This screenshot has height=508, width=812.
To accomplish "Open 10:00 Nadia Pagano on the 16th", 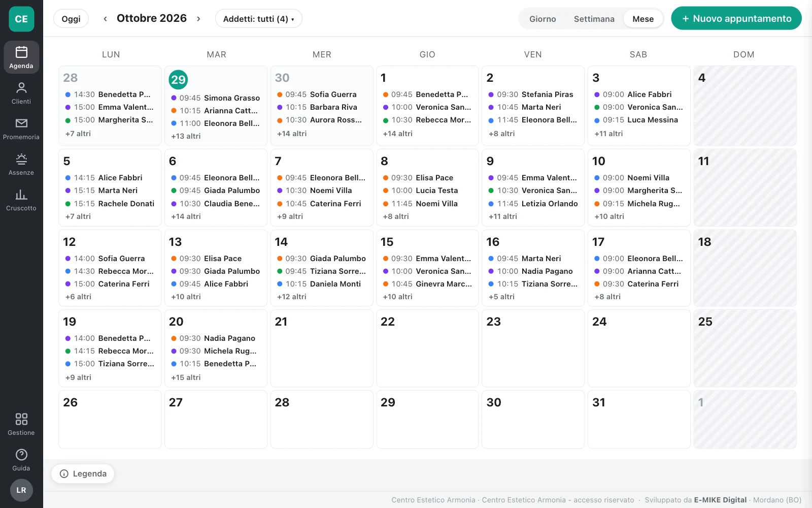I will click(x=533, y=271).
